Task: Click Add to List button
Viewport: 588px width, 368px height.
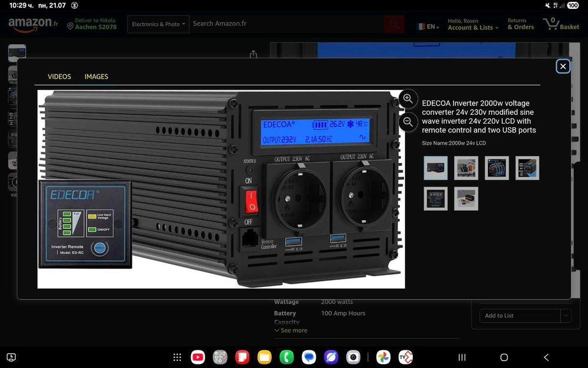Action: (x=520, y=316)
